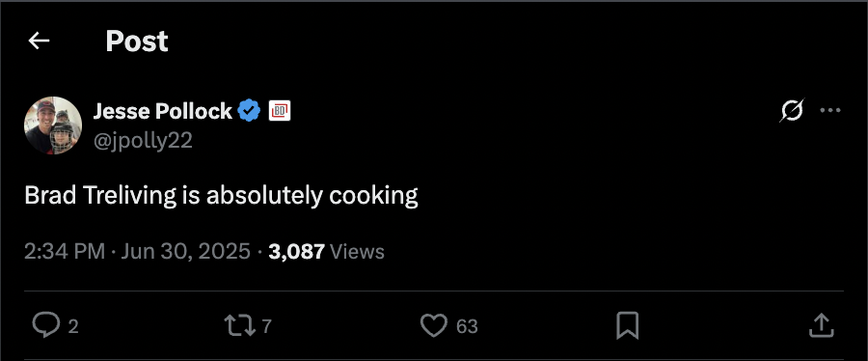This screenshot has height=361, width=868.
Task: Open the 2:34 PM · Jun 30, 2025 timestamp
Action: [137, 252]
